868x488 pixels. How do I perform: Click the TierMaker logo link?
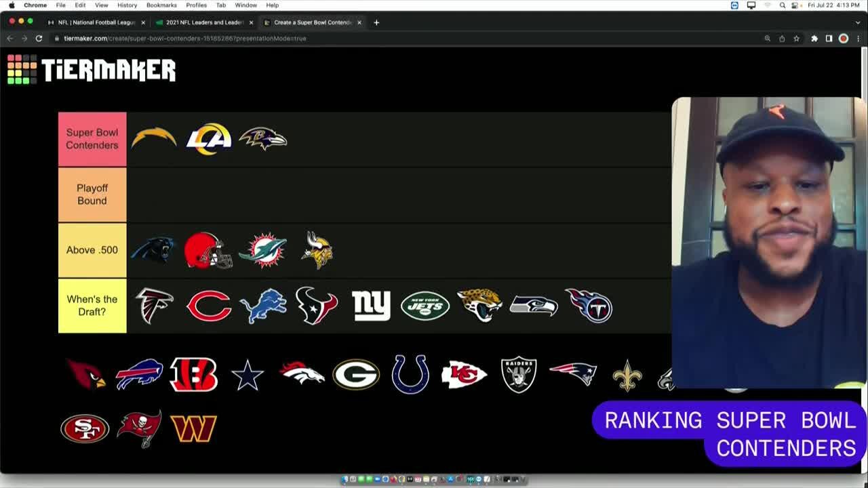pos(92,70)
